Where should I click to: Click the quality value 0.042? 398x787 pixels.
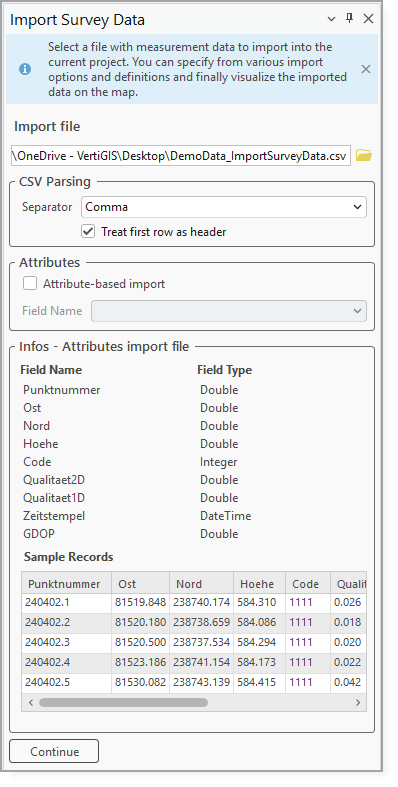pos(348,683)
